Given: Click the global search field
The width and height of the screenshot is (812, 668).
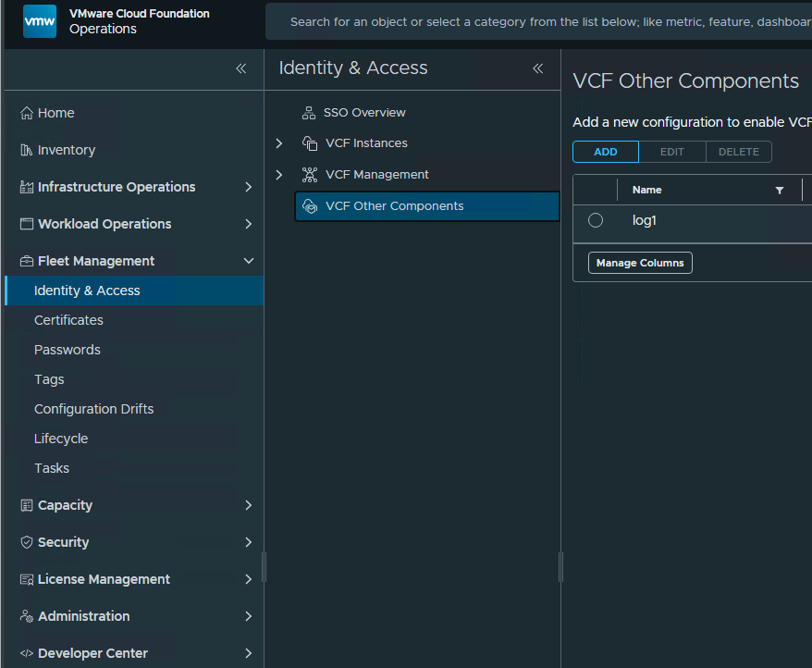Looking at the screenshot, I should [538, 22].
